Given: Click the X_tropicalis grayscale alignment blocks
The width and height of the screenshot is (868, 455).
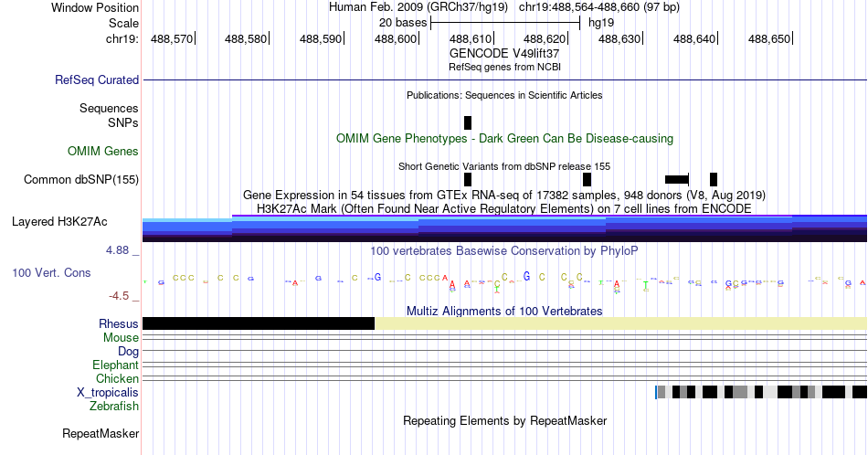Looking at the screenshot, I should pyautogui.click(x=761, y=393).
